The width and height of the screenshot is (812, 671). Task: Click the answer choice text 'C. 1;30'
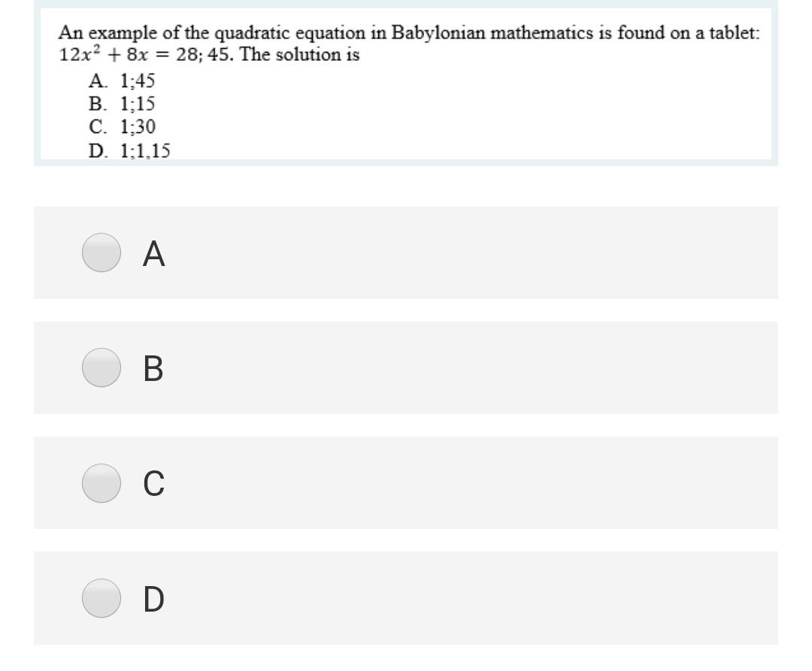pos(120,128)
